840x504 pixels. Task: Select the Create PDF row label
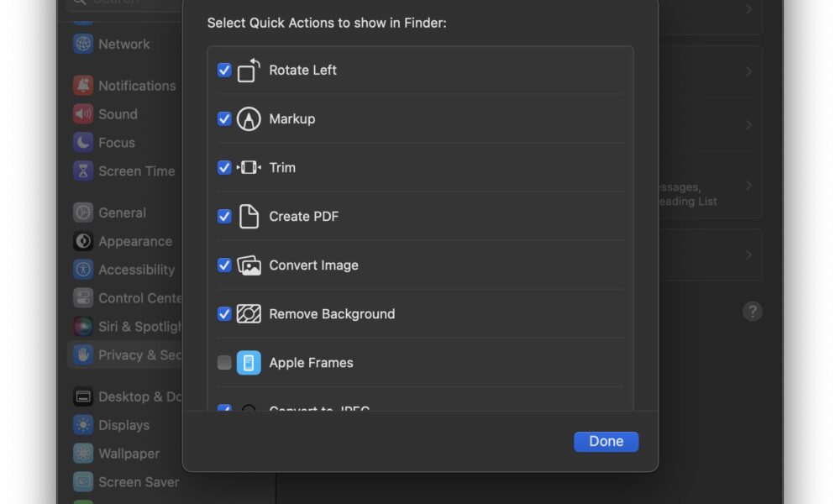304,217
